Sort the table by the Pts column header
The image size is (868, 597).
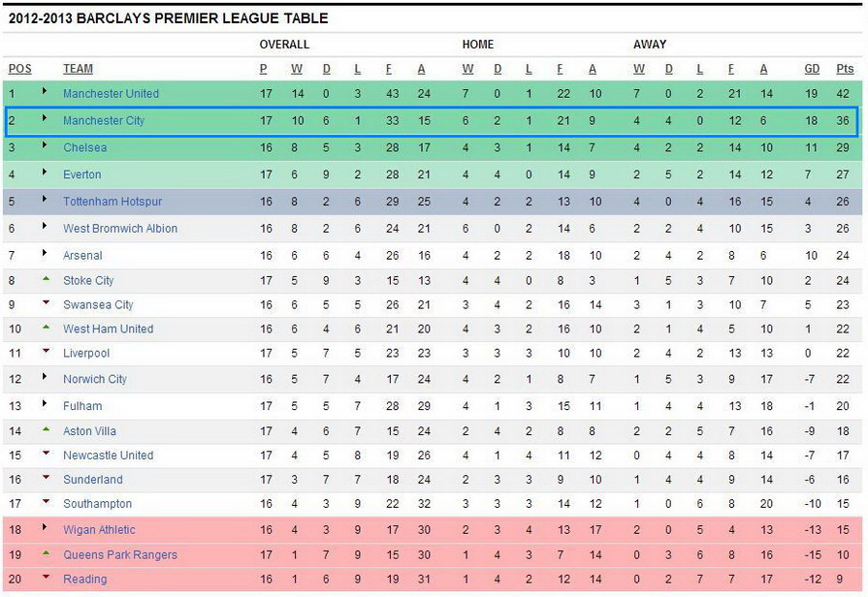click(x=845, y=69)
